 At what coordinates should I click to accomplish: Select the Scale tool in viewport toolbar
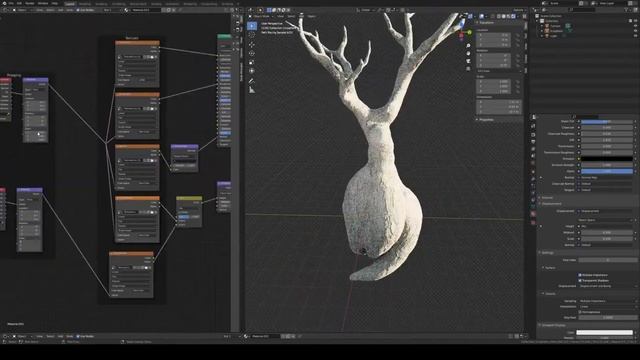pos(252,62)
